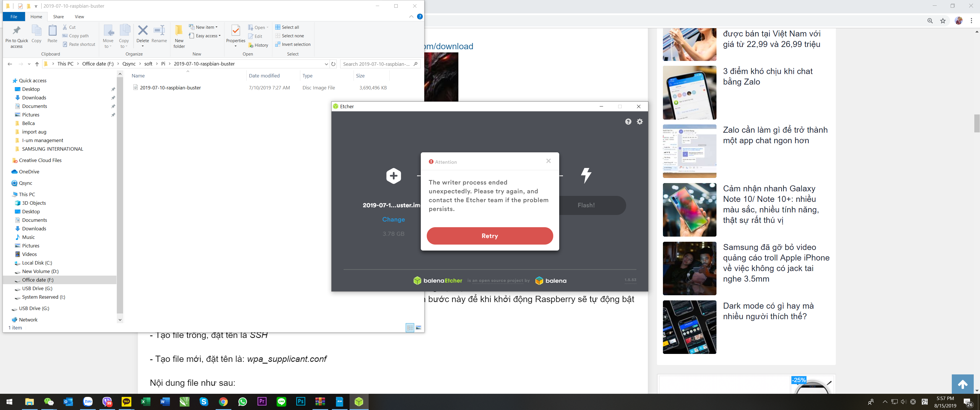
Task: Click Chrome bookmark star icon
Action: coord(943,20)
